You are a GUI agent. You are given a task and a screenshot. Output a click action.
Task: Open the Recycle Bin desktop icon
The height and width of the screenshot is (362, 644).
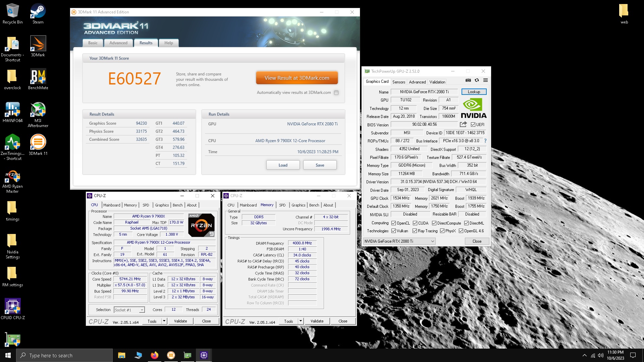tap(12, 13)
